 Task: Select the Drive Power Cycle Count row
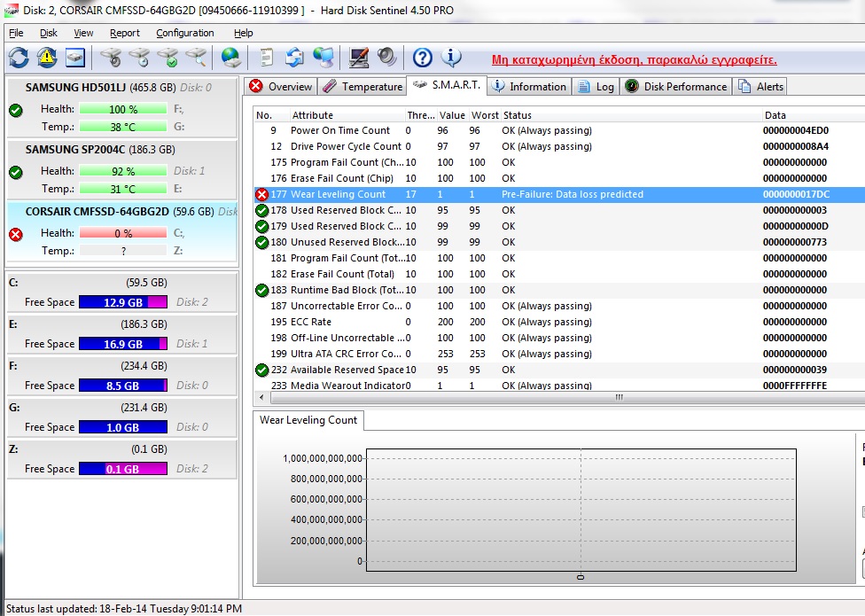click(x=559, y=147)
